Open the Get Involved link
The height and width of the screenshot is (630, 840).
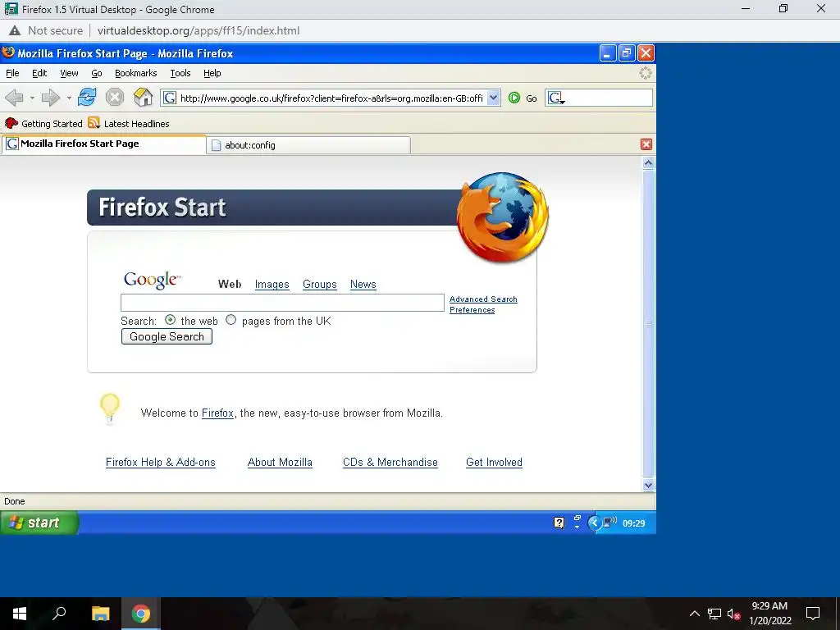pyautogui.click(x=494, y=463)
